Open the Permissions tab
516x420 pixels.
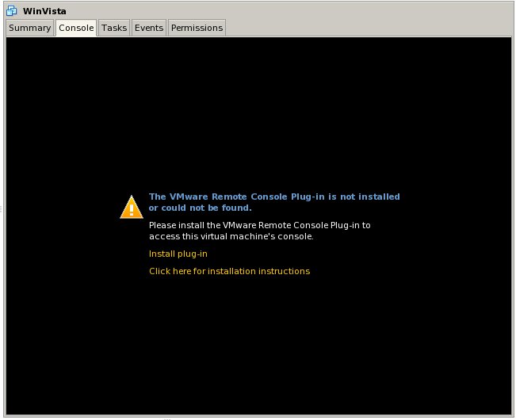(197, 28)
